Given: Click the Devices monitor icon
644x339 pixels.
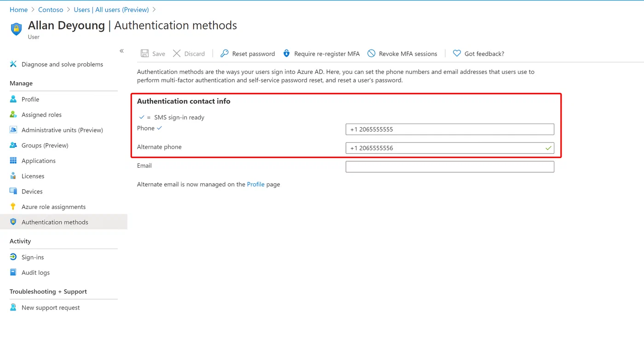Looking at the screenshot, I should point(13,192).
